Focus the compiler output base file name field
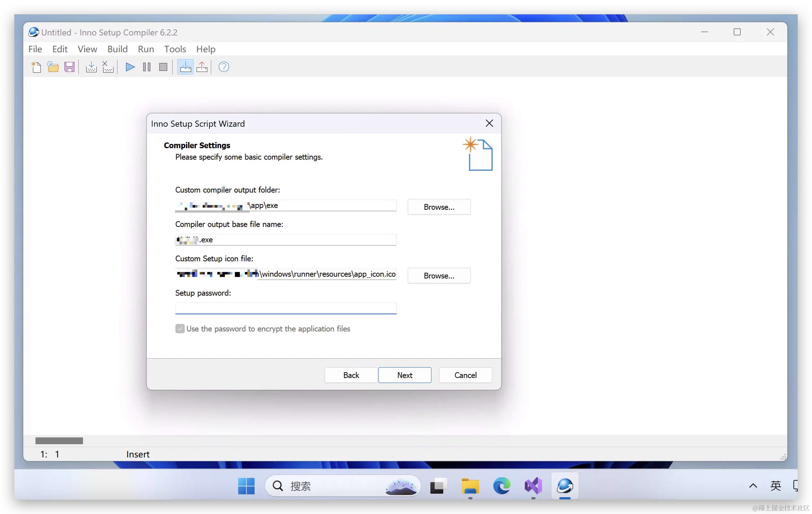This screenshot has width=812, height=514. pos(286,240)
